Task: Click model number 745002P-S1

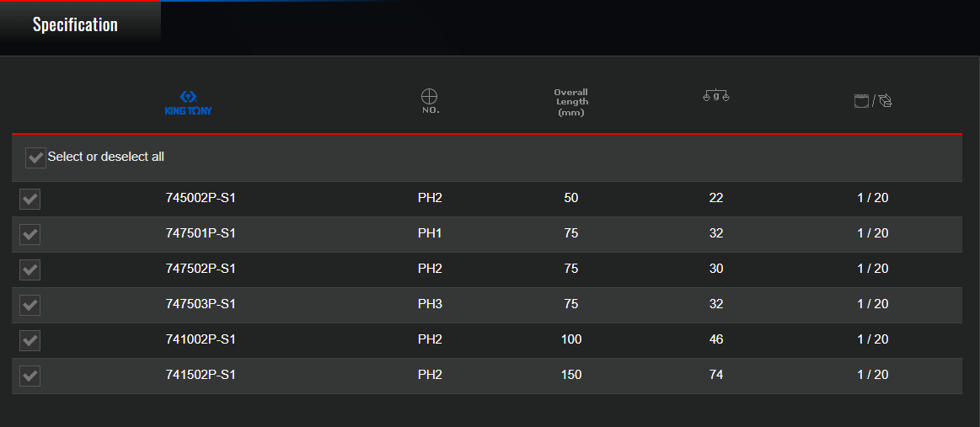Action: 201,199
